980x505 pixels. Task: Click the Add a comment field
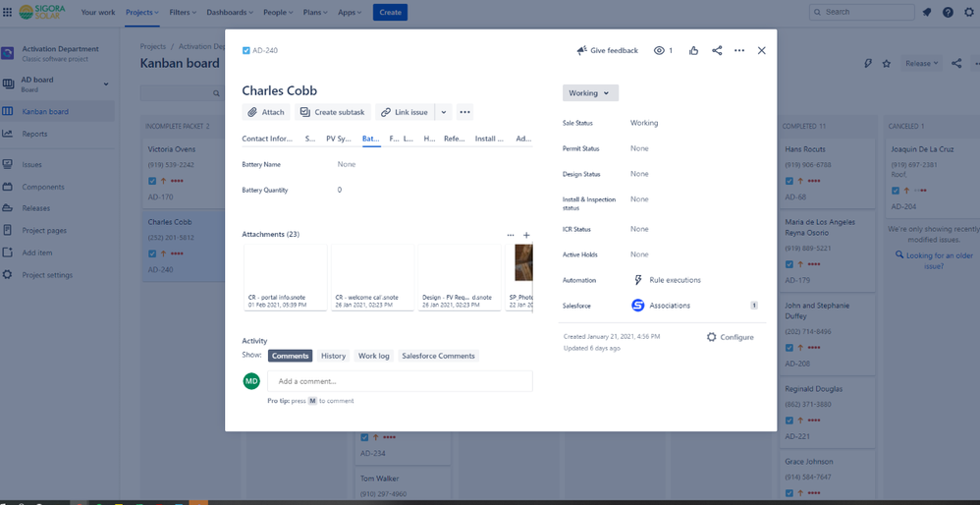(x=400, y=381)
